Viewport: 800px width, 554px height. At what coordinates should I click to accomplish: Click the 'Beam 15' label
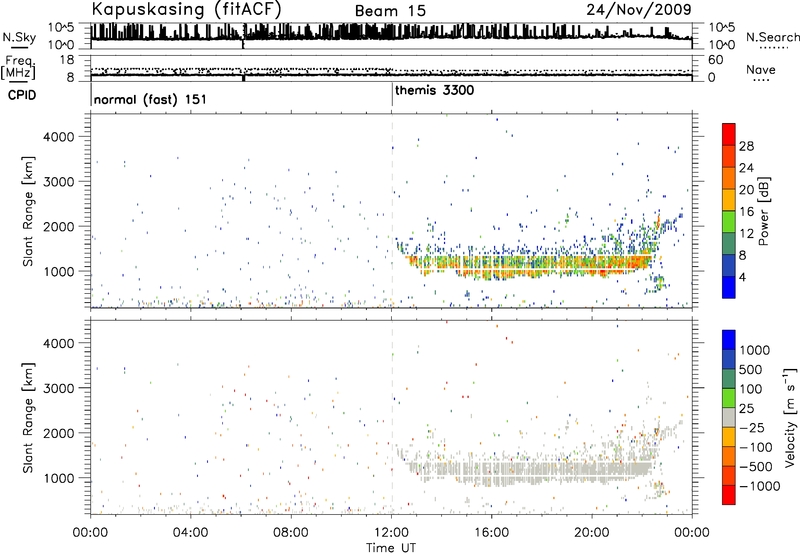[x=390, y=11]
